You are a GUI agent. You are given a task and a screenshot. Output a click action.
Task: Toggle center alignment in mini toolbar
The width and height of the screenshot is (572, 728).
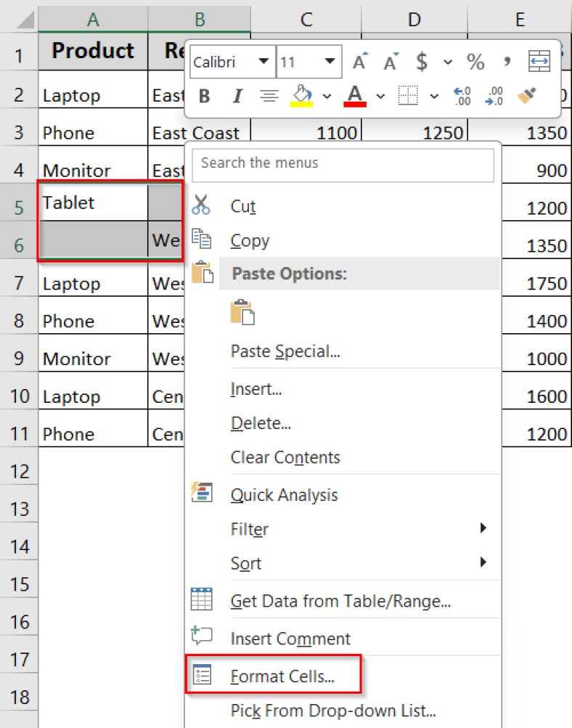click(269, 95)
